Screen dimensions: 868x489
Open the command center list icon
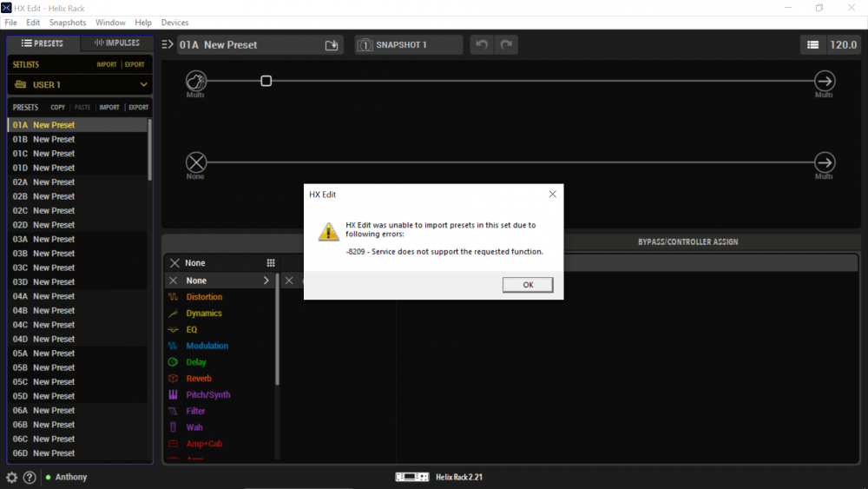coord(812,45)
